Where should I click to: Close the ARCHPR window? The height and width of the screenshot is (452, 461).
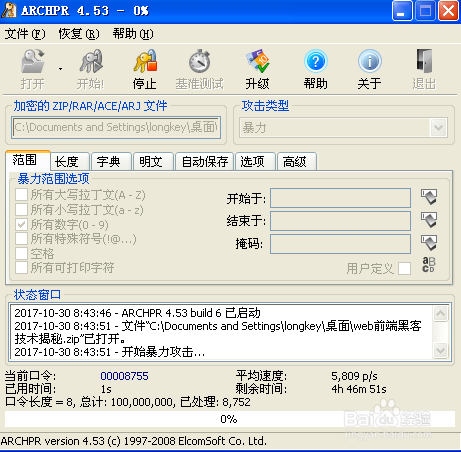[x=448, y=11]
